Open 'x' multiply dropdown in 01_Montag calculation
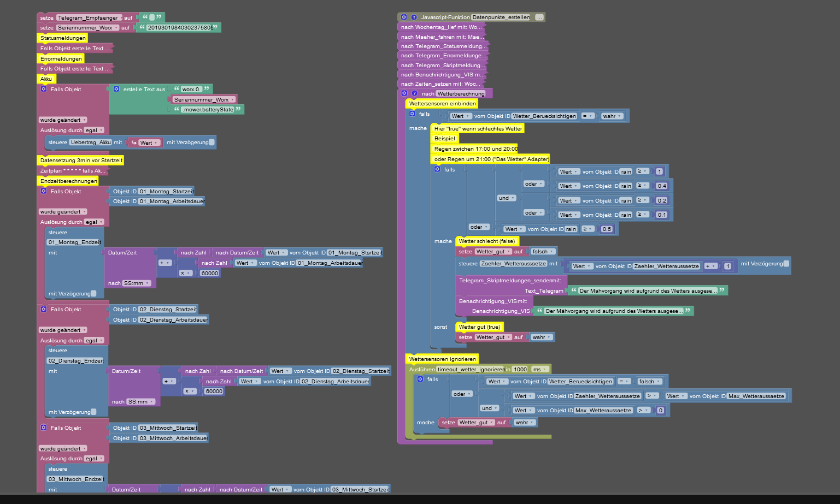 [186, 273]
